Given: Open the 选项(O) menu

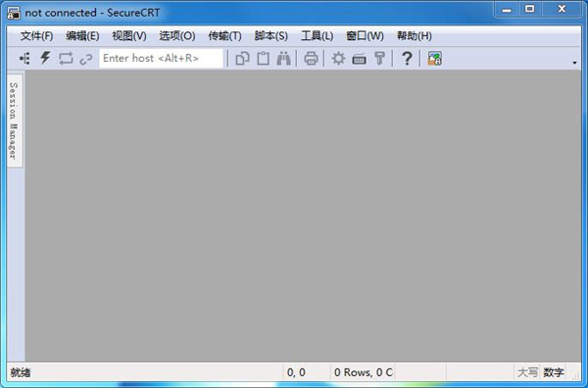Looking at the screenshot, I should (177, 36).
